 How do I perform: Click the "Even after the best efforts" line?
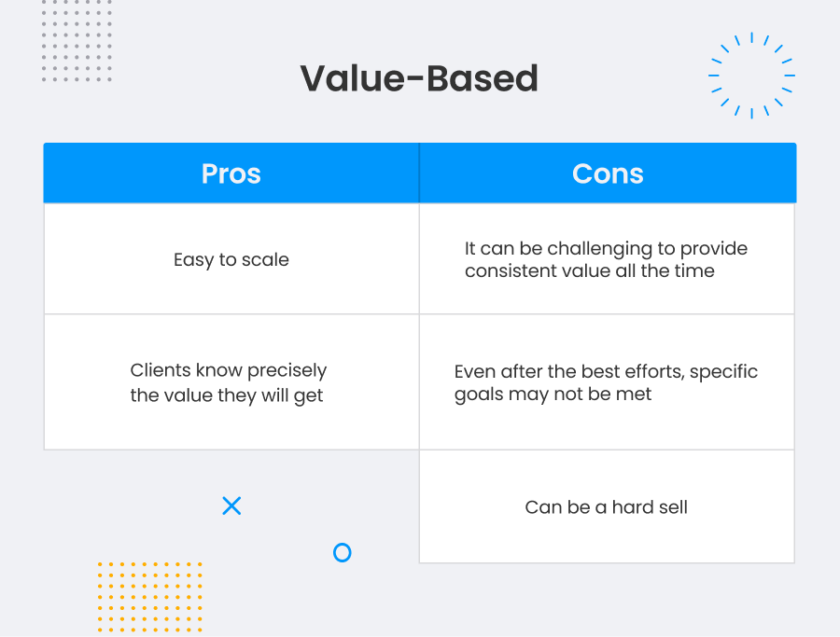coord(606,371)
